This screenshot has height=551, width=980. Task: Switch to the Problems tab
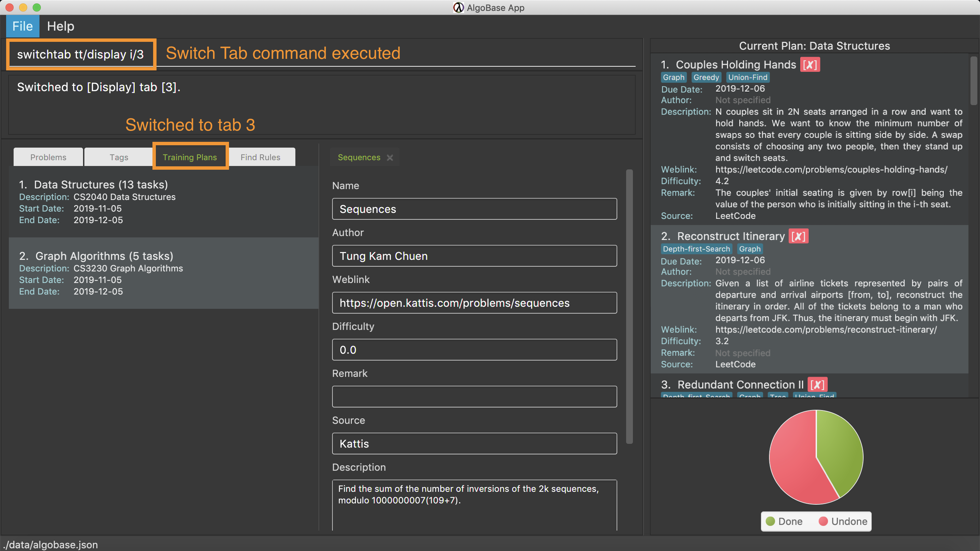tap(48, 157)
